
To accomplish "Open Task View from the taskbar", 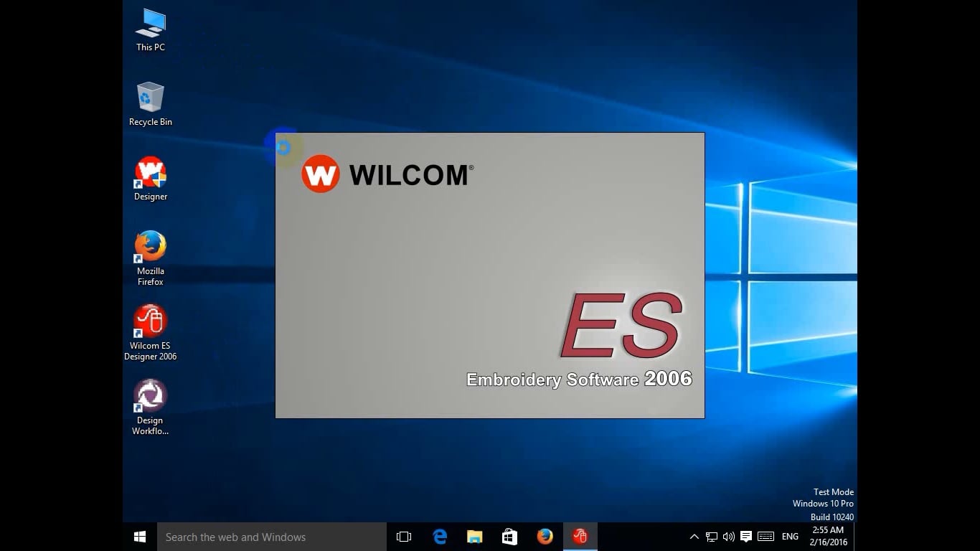I will (x=404, y=537).
